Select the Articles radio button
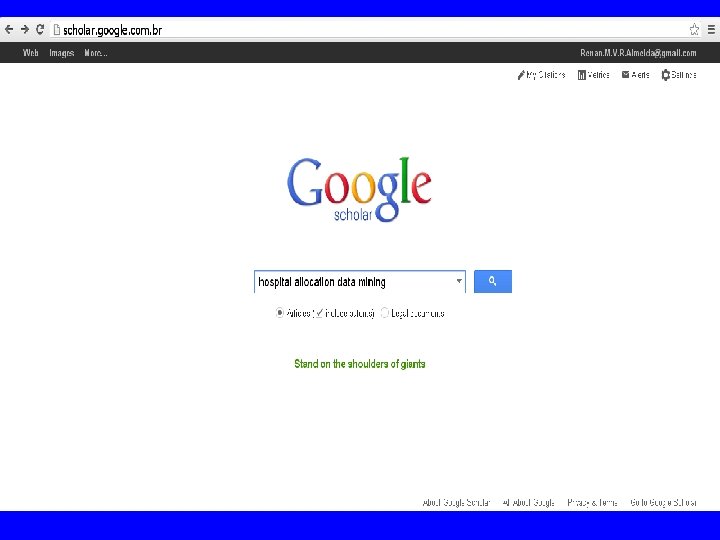The width and height of the screenshot is (720, 540). tap(280, 313)
